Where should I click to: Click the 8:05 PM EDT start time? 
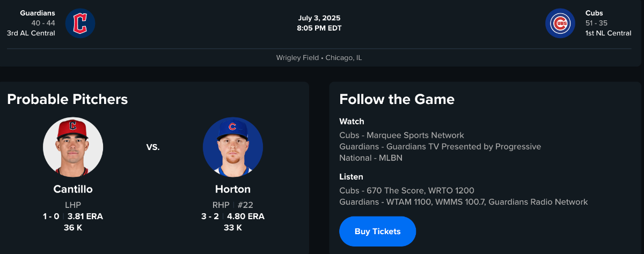coord(319,28)
